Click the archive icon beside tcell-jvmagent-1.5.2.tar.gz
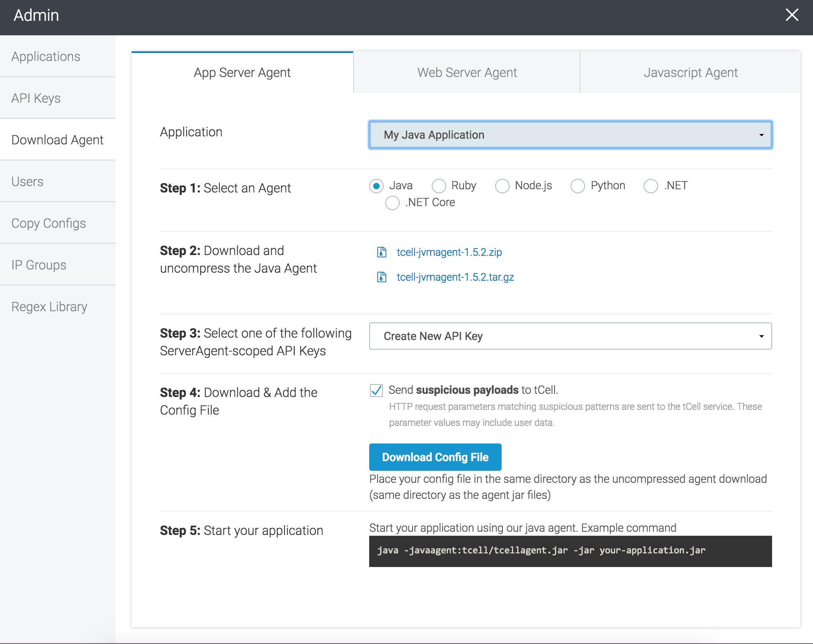This screenshot has width=813, height=644. [382, 277]
